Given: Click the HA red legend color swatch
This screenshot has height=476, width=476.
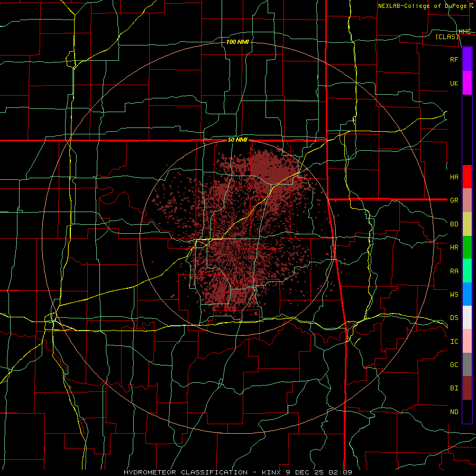Looking at the screenshot, I should point(467,177).
